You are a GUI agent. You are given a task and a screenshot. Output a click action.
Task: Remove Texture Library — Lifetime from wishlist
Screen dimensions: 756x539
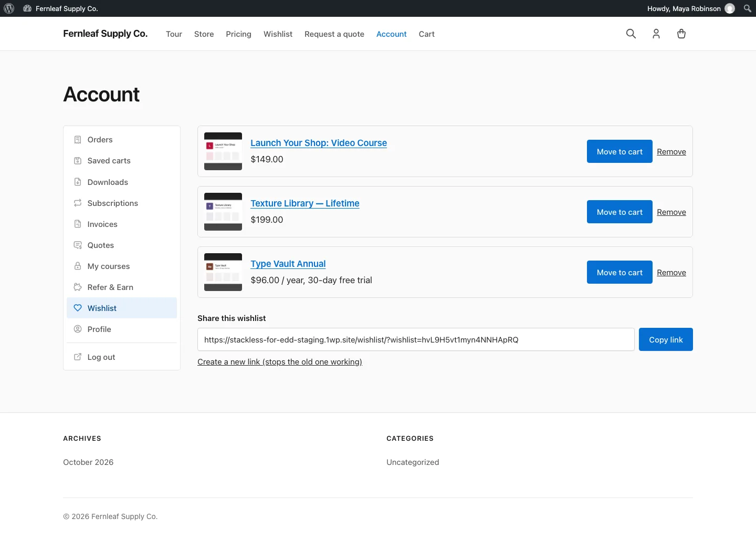[x=671, y=212]
